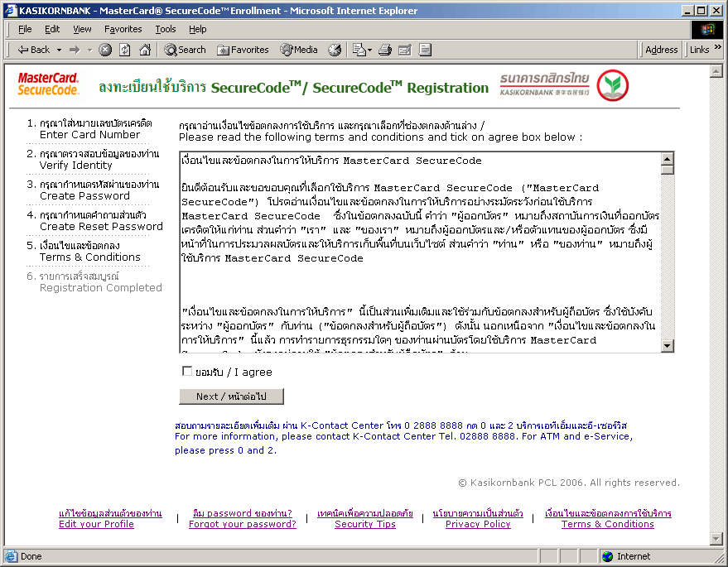Open the Edit menu
Screen dimensions: 728x567
click(x=52, y=29)
